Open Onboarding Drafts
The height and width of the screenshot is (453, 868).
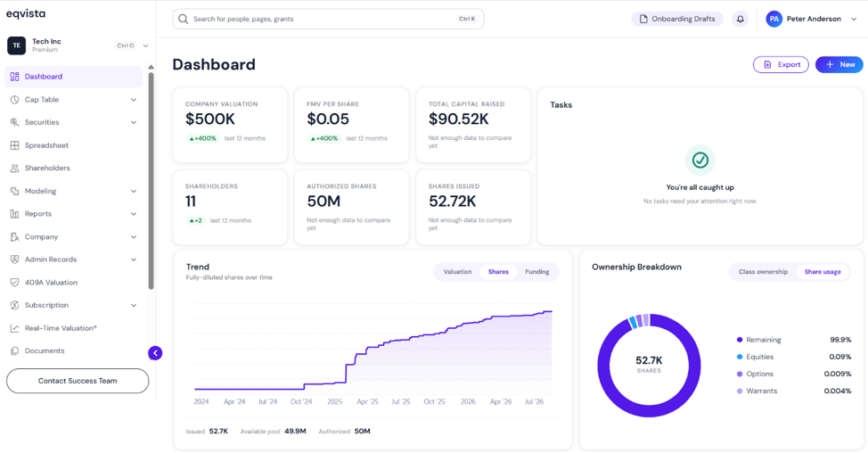677,19
